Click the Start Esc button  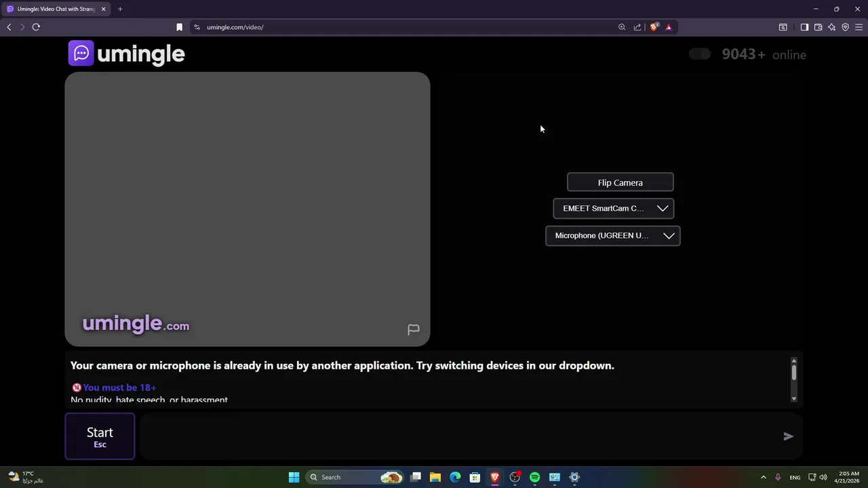[100, 436]
